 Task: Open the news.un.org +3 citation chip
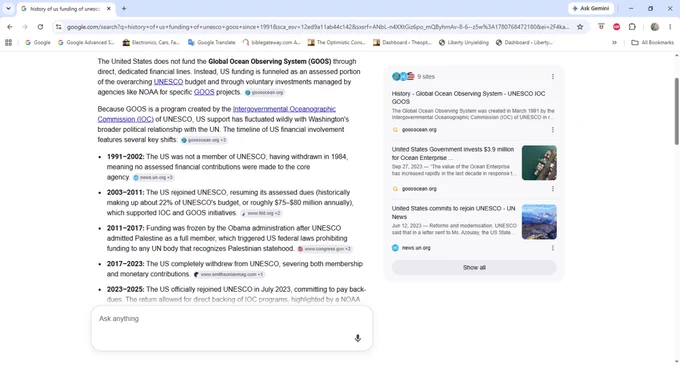tap(153, 177)
